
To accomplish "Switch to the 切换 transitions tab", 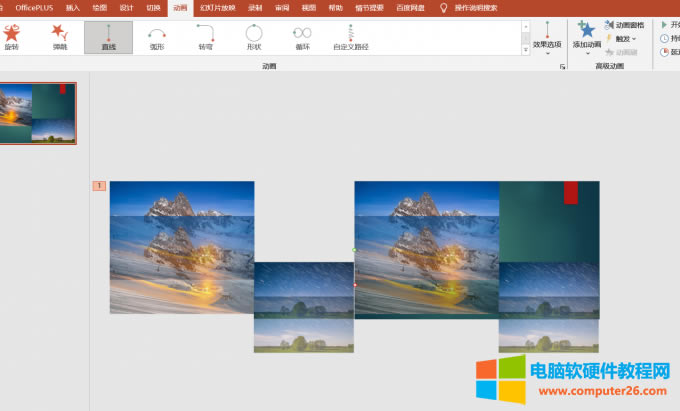I will pos(153,7).
